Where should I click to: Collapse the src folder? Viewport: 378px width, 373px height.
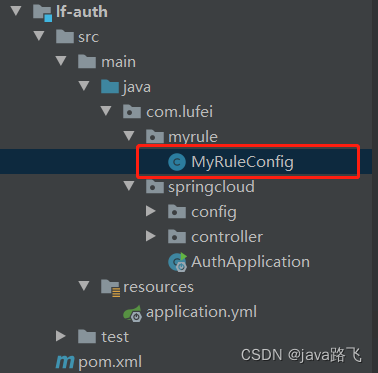[x=39, y=36]
